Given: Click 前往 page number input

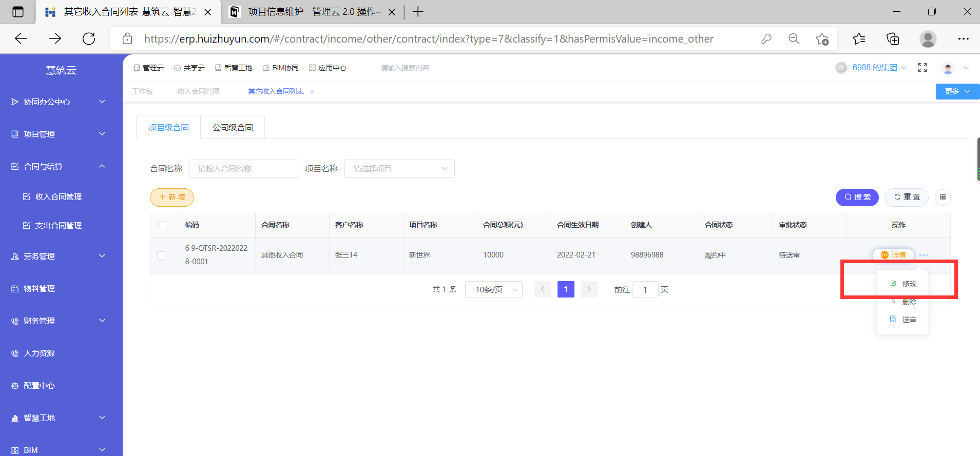Looking at the screenshot, I should [x=645, y=289].
